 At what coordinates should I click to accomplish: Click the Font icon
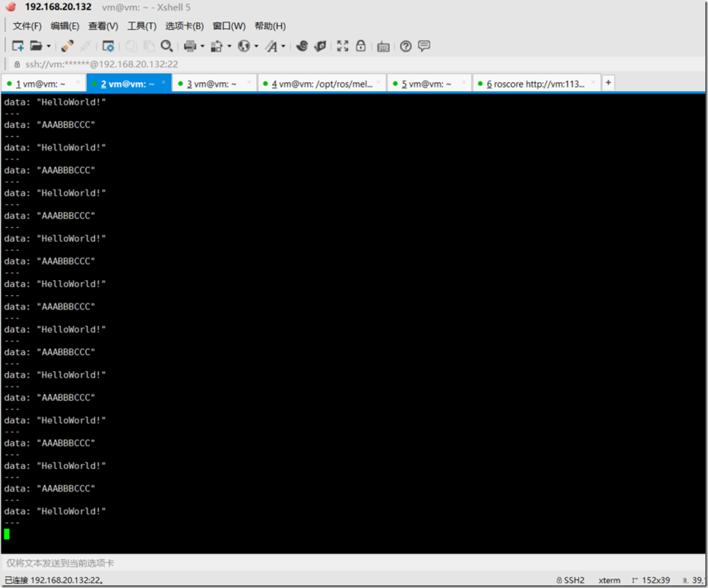tap(271, 46)
